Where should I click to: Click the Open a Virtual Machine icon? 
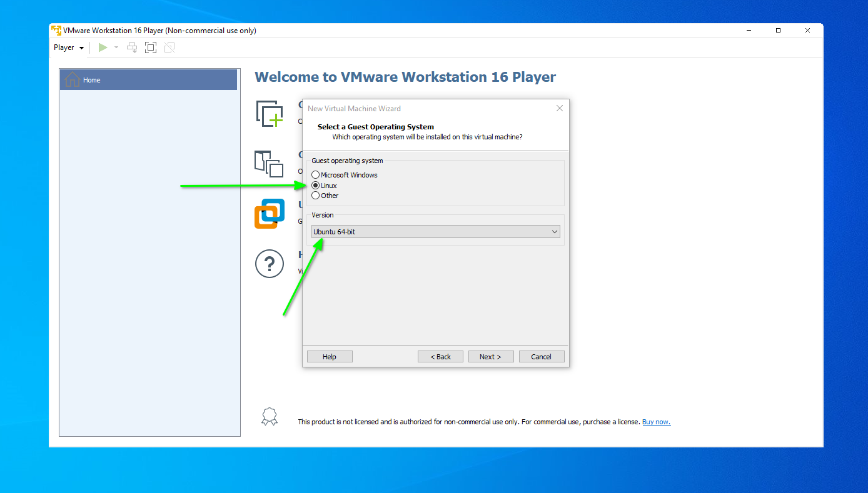[270, 164]
